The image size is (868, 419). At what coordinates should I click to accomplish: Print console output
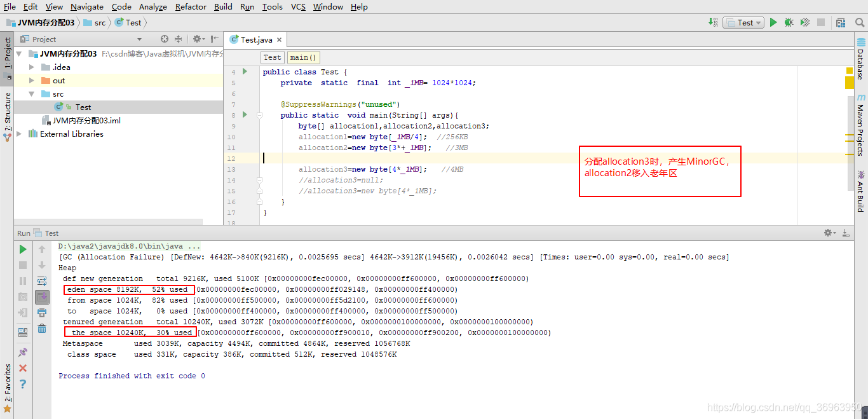click(x=42, y=312)
